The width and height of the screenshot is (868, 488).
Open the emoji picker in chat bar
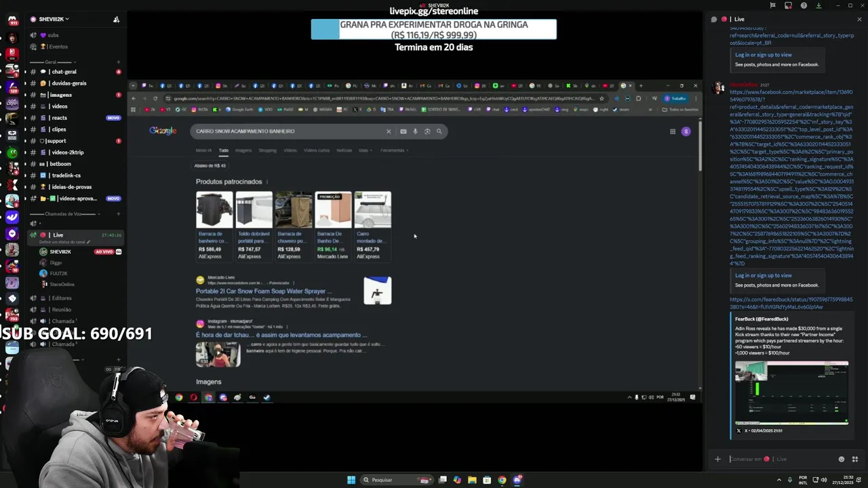click(x=842, y=459)
